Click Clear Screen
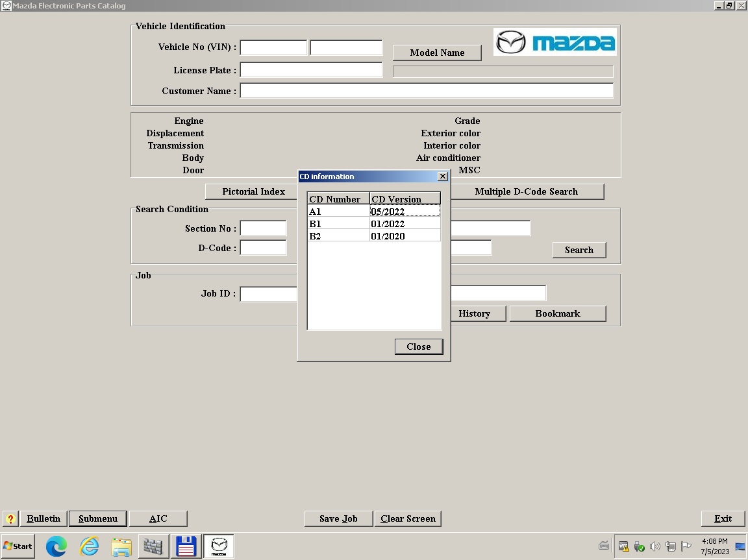 [408, 518]
